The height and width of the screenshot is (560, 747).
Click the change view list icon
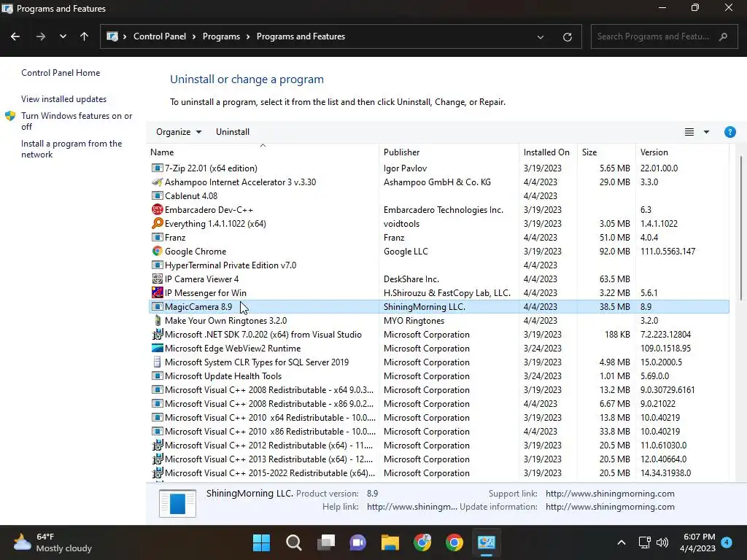689,132
